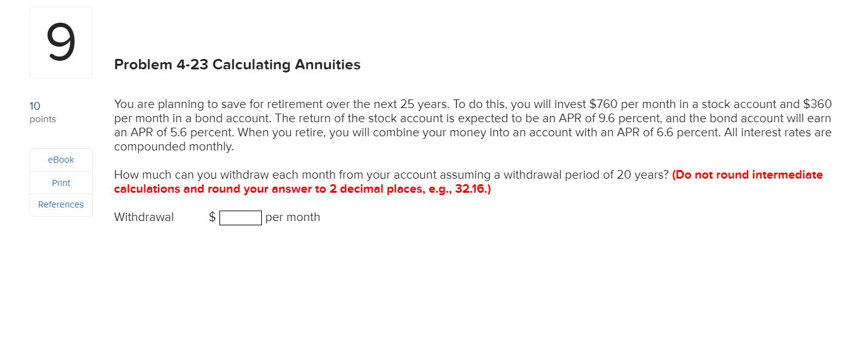The height and width of the screenshot is (361, 868).
Task: Click inside the Withdrawal amount input box
Action: (x=240, y=217)
